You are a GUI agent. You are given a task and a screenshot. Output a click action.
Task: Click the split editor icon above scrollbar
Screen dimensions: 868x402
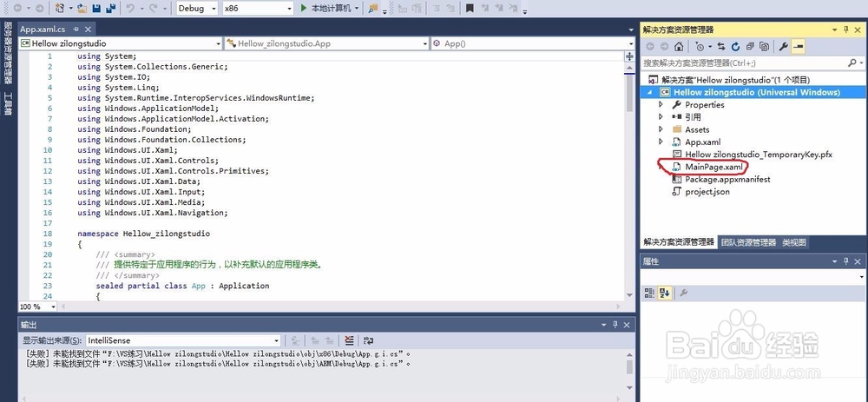(629, 56)
